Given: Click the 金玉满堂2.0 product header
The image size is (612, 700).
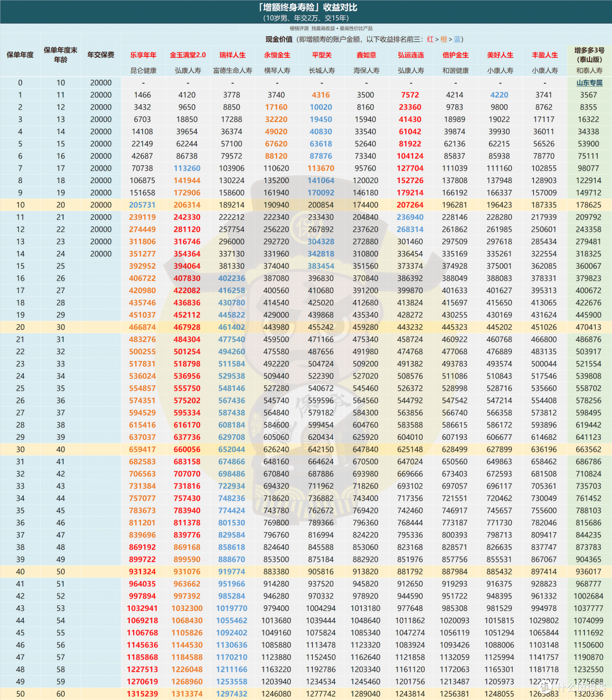Looking at the screenshot, I should point(188,55).
